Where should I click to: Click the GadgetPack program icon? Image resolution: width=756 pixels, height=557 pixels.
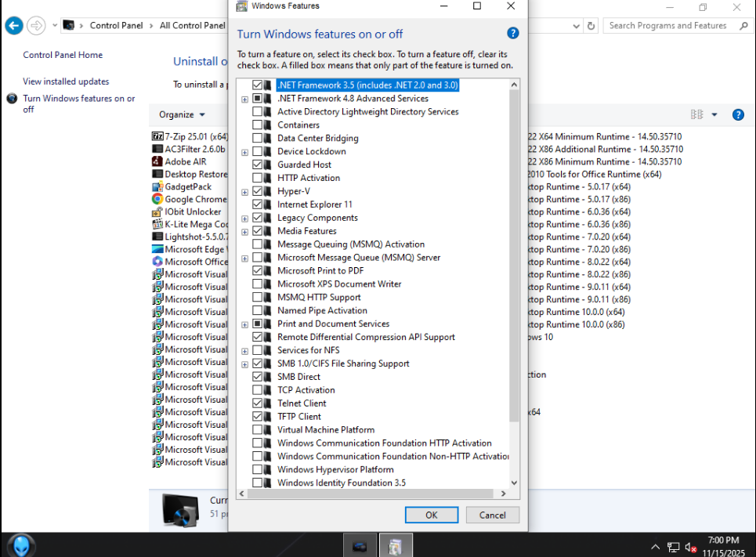click(157, 186)
